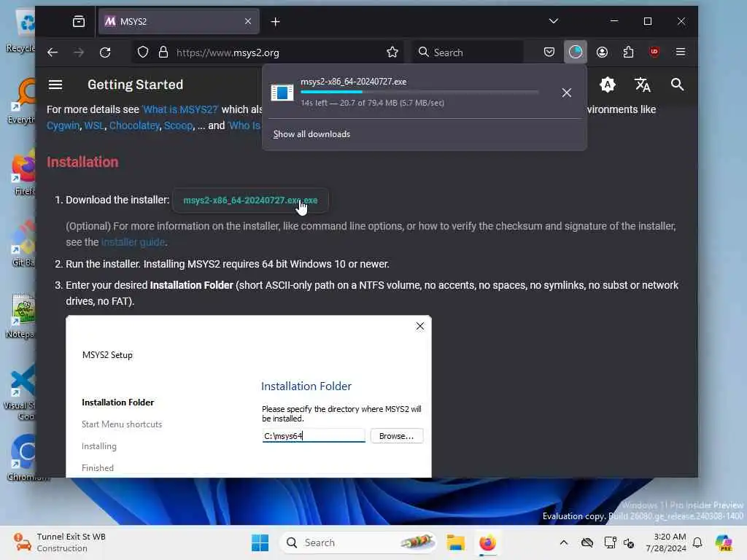Click the MSYS2 Setup screenshot image

[249, 396]
